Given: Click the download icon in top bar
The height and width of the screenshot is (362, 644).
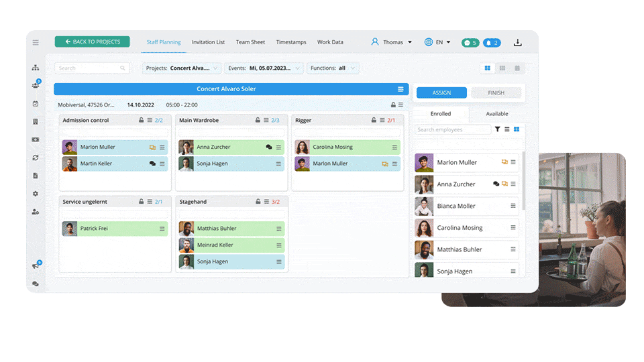Looking at the screenshot, I should (x=518, y=42).
